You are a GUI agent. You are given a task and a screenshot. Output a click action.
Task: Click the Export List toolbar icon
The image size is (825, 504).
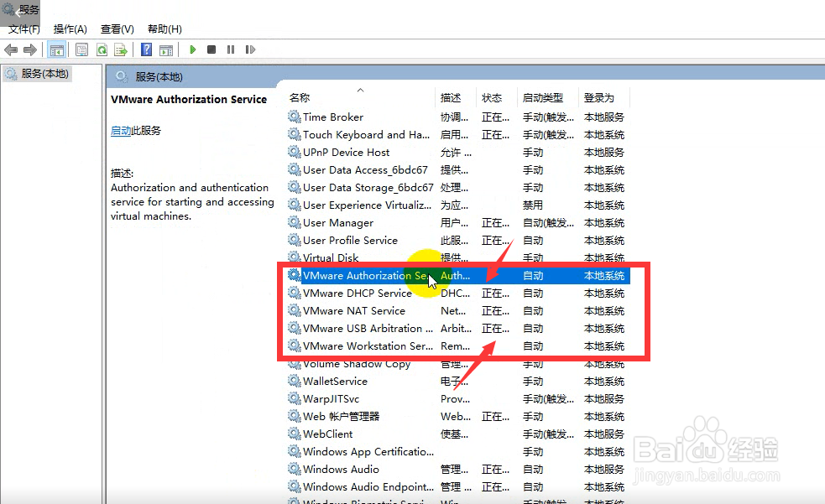(121, 50)
